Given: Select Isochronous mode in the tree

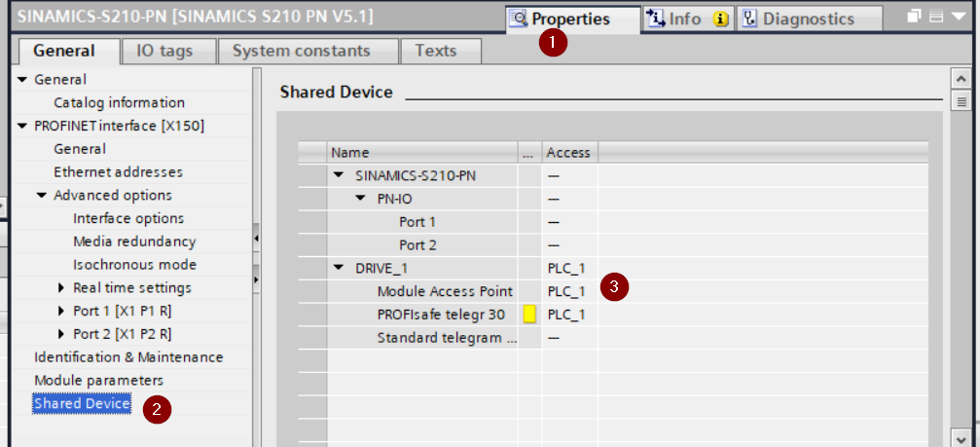Looking at the screenshot, I should tap(135, 265).
